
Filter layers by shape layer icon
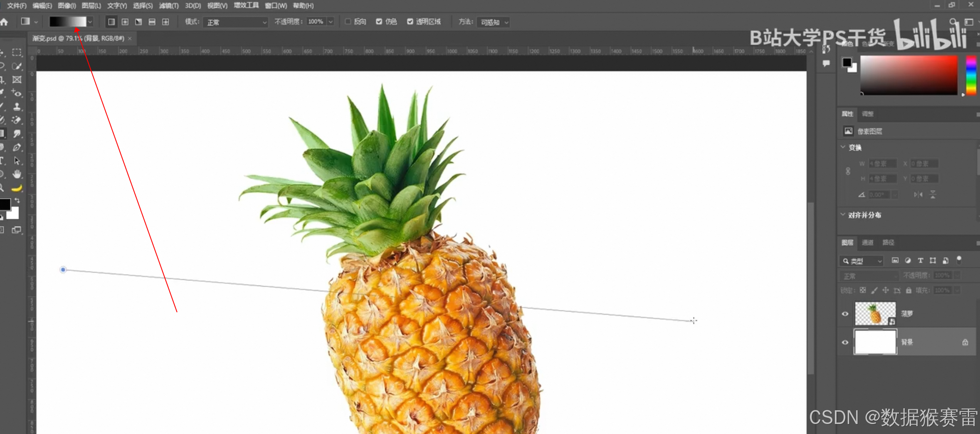[933, 260]
